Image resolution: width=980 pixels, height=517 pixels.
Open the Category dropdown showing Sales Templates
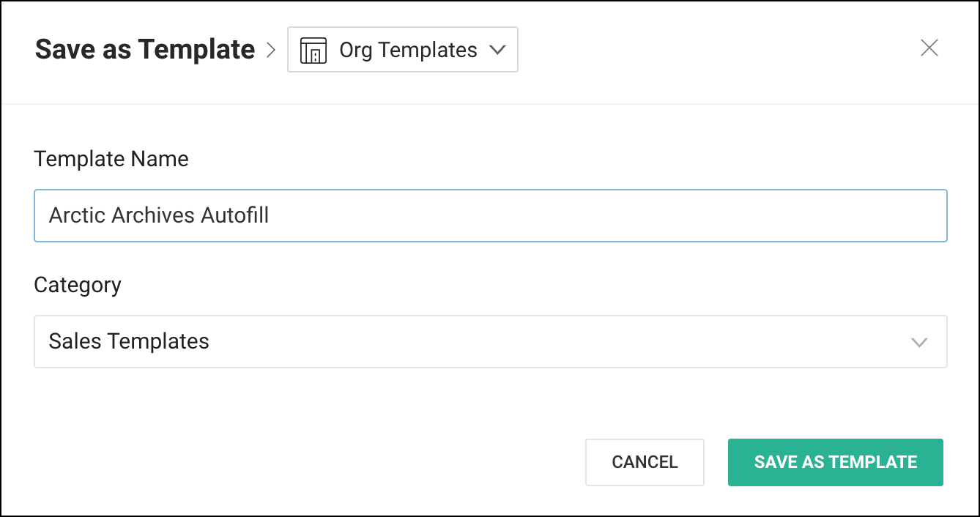pyautogui.click(x=490, y=341)
